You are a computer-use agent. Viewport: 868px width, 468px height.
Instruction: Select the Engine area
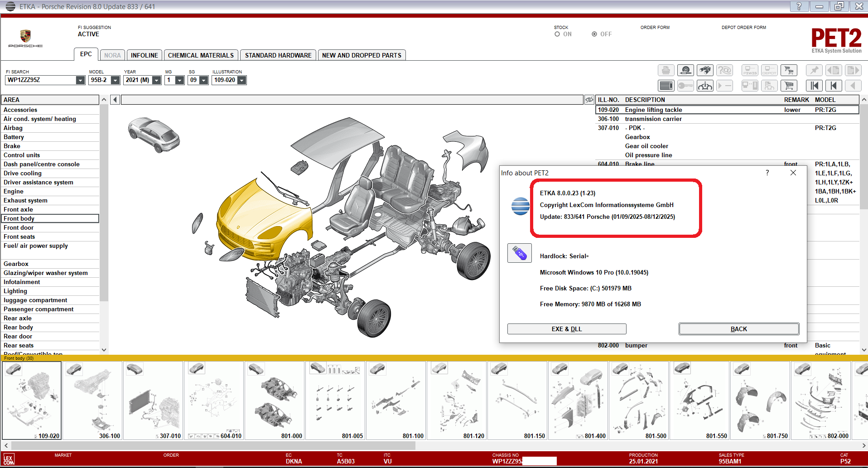click(x=50, y=191)
